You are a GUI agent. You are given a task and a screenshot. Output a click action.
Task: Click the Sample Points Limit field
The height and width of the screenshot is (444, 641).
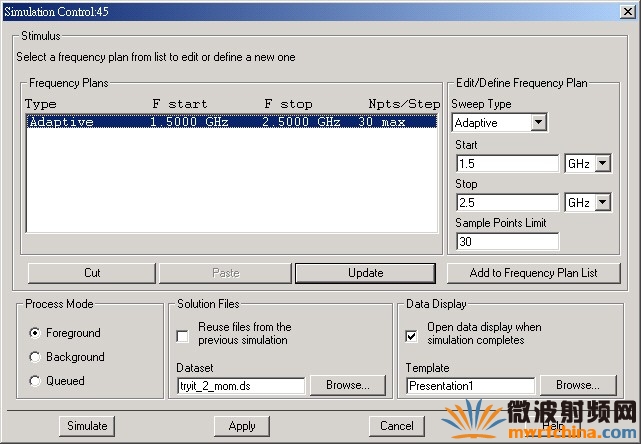(x=507, y=242)
